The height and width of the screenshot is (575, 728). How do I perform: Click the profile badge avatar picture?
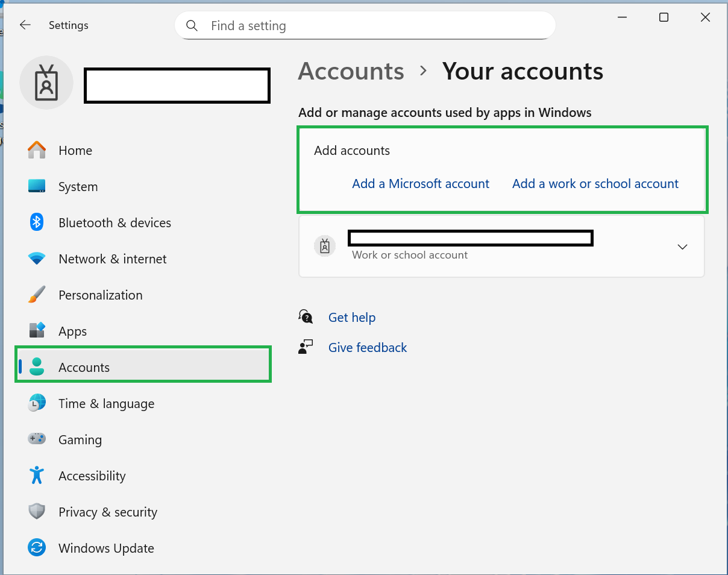(46, 83)
